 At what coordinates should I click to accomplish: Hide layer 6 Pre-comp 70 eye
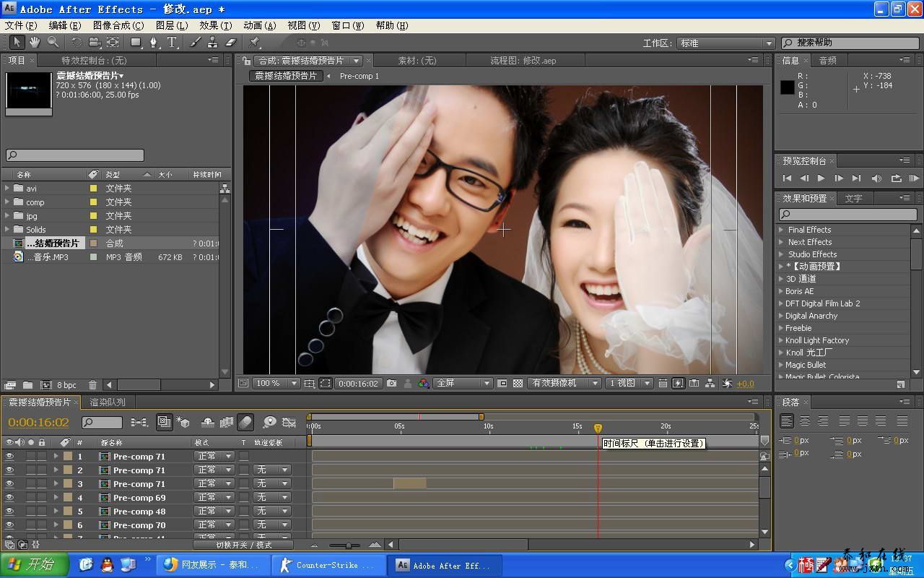pyautogui.click(x=10, y=525)
